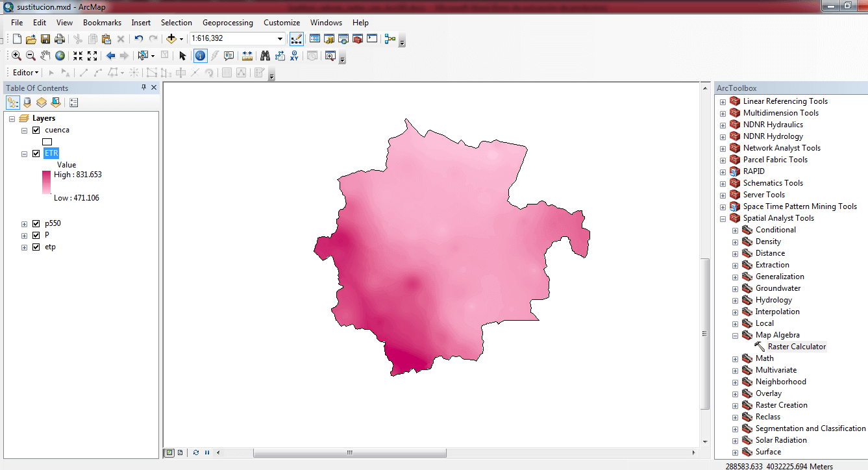The height and width of the screenshot is (470, 868).
Task: Hide the etp layer
Action: click(x=36, y=247)
